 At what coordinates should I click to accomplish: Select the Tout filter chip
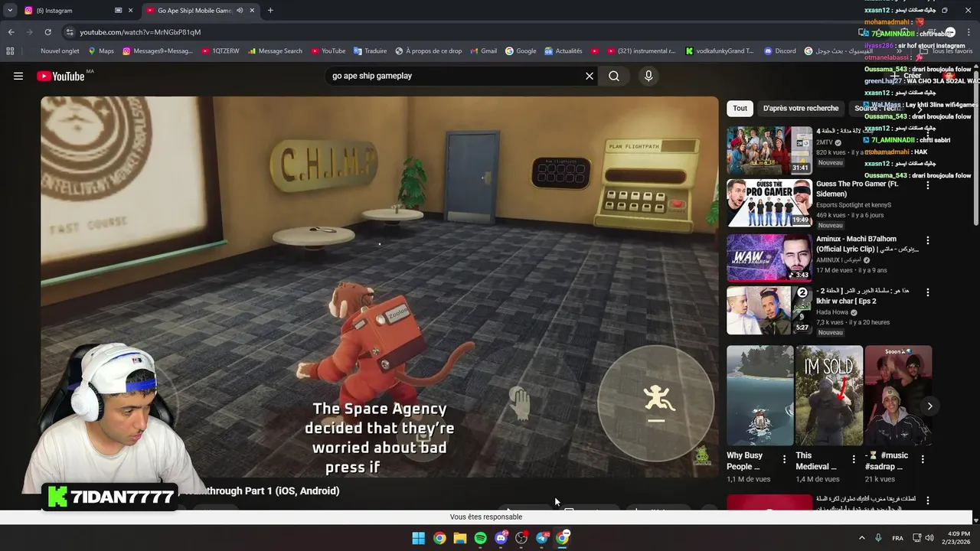[740, 108]
